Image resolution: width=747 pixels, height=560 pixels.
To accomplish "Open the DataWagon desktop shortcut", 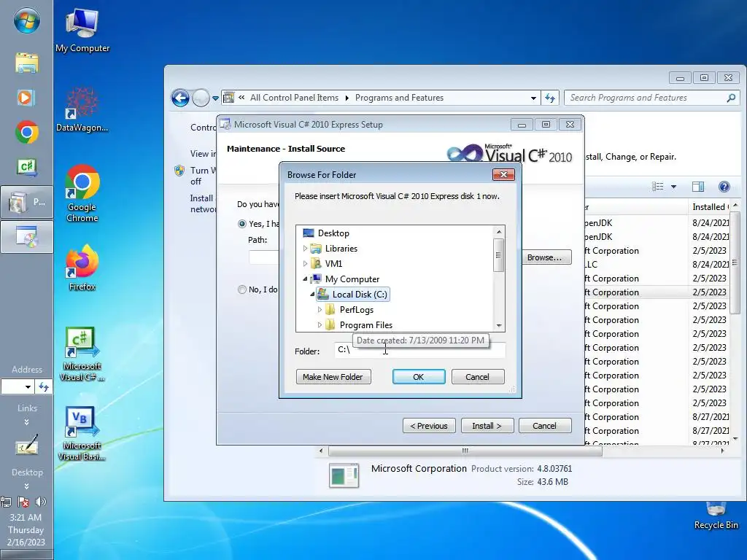I will pos(82,109).
